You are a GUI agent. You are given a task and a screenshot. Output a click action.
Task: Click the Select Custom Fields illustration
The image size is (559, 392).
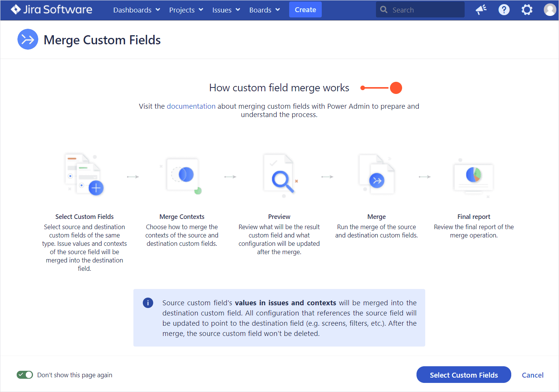click(x=84, y=174)
